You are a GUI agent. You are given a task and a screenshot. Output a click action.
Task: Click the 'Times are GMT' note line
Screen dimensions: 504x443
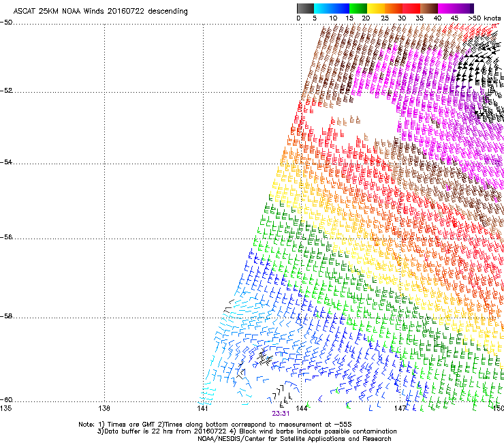(215, 425)
